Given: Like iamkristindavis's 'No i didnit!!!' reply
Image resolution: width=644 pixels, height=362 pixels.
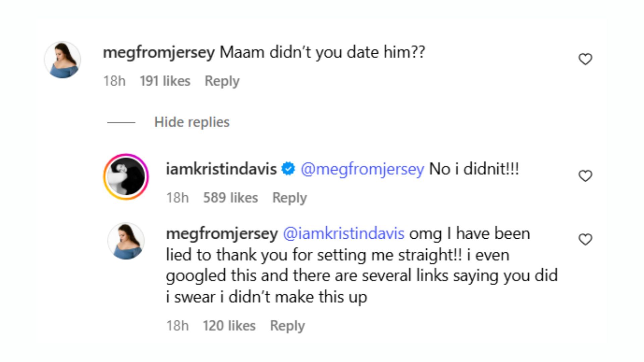Looking at the screenshot, I should coord(585,176).
